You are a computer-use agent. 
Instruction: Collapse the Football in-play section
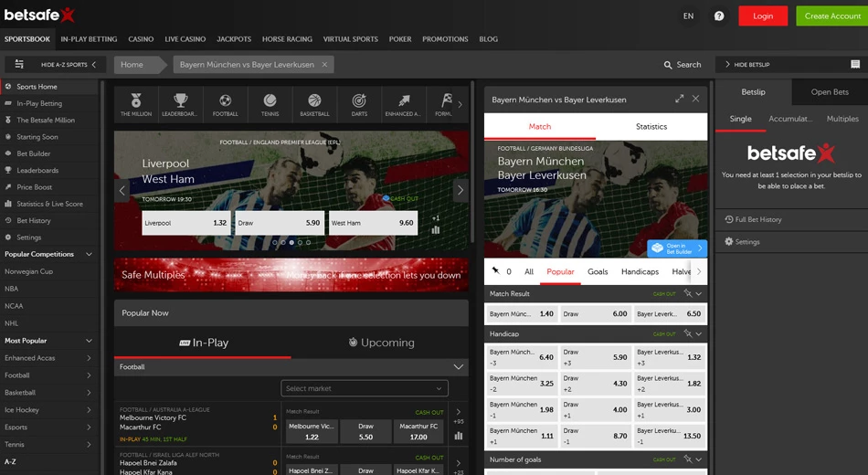[459, 366]
